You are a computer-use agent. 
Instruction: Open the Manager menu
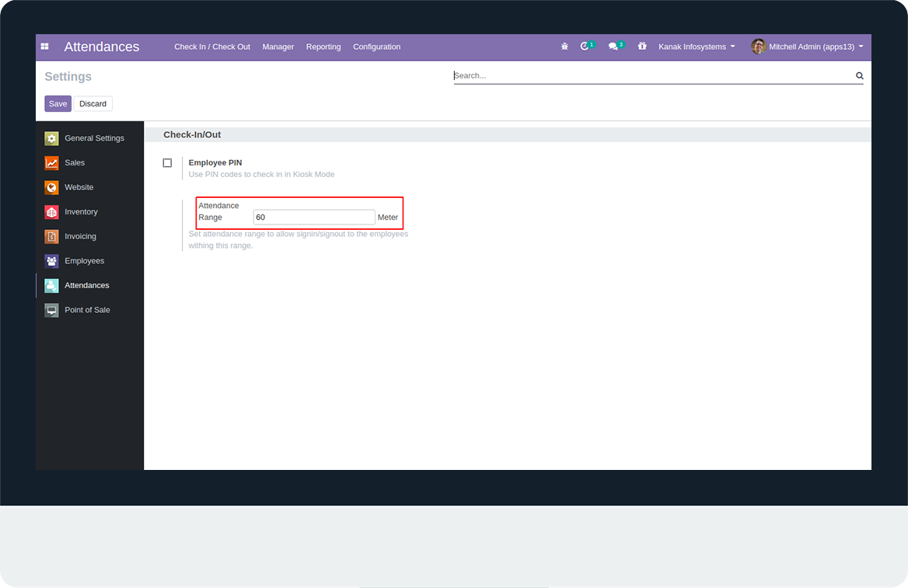point(278,47)
